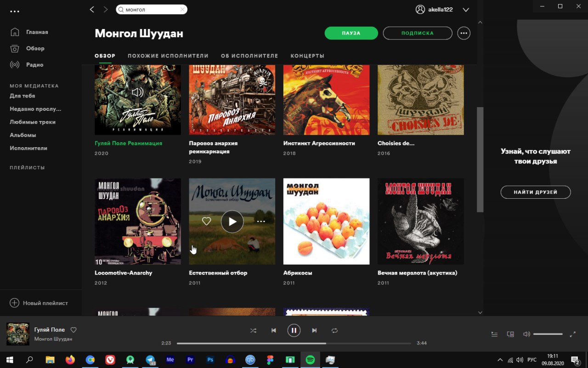Screen dimensions: 588x368
Task: Switch to the ПОХОЖИЕ ИСПОЛНИТЕЛИ tab
Action: click(x=168, y=56)
